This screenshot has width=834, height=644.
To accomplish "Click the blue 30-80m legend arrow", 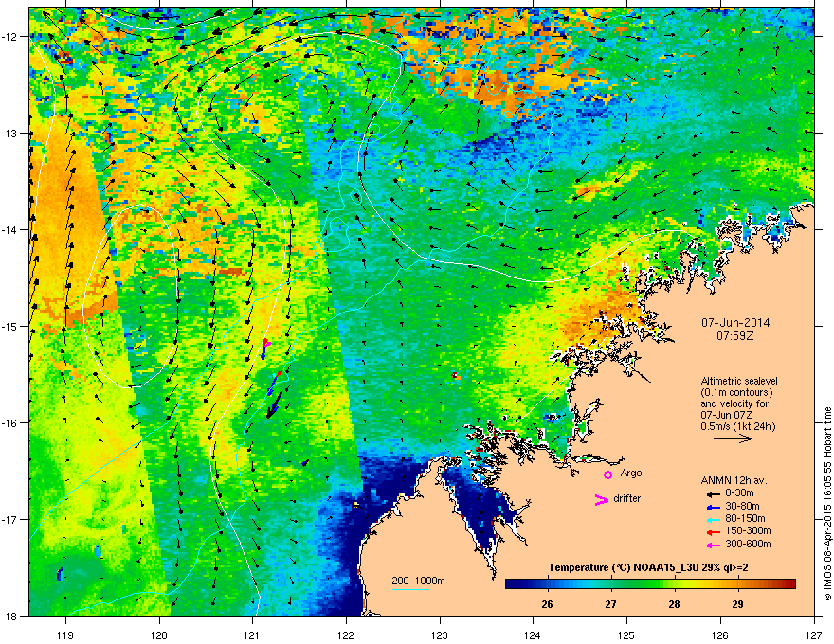I will (713, 507).
